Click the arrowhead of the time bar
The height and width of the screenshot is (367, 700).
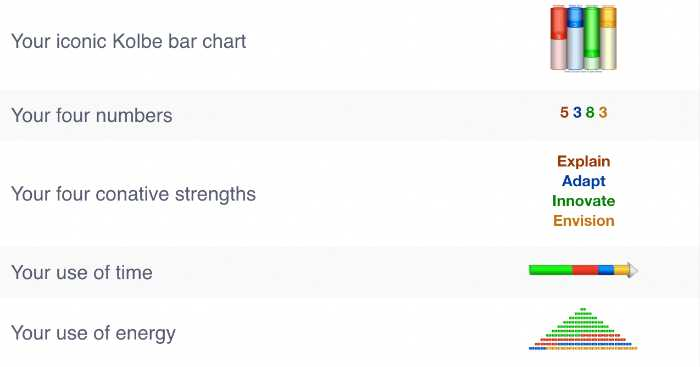633,270
